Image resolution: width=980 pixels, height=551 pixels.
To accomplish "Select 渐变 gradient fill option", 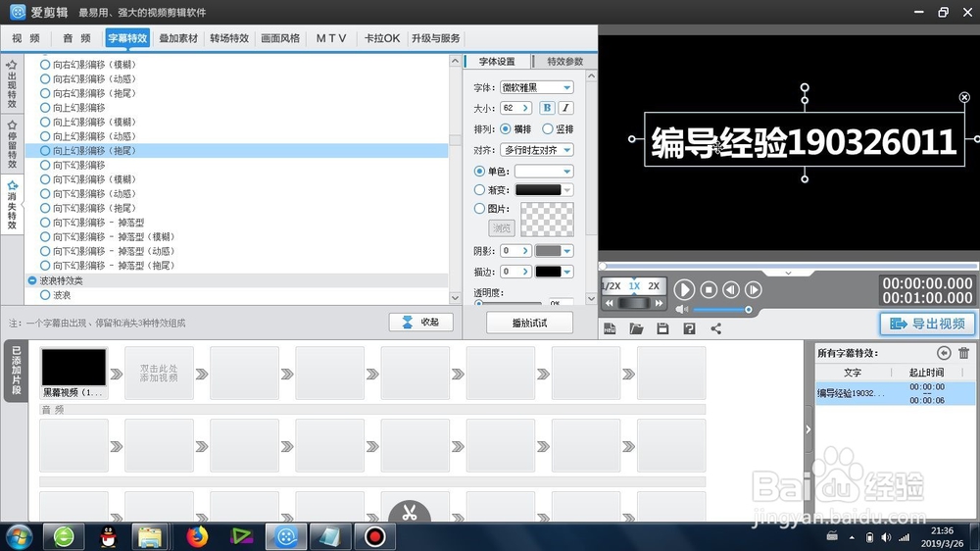I will click(479, 189).
